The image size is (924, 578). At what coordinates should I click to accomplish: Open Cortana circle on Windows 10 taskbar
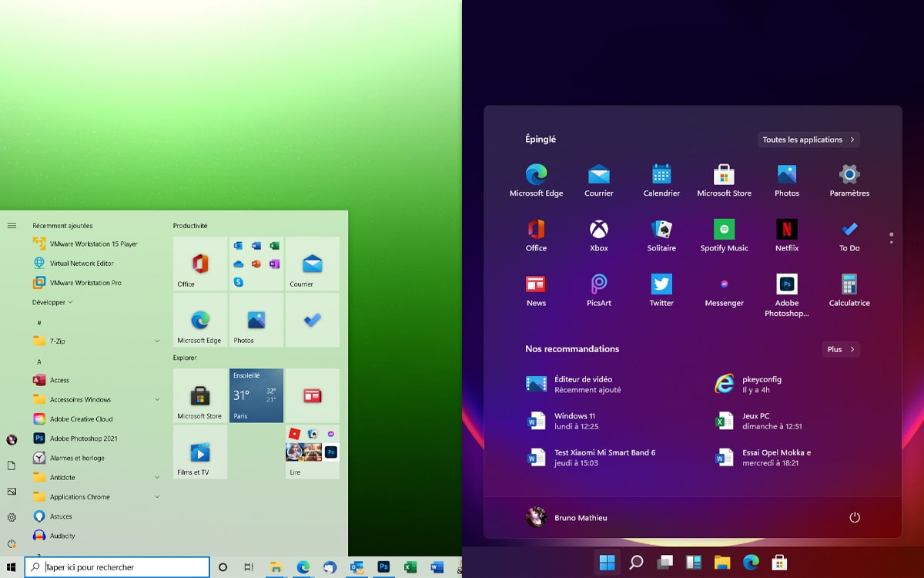pyautogui.click(x=223, y=567)
